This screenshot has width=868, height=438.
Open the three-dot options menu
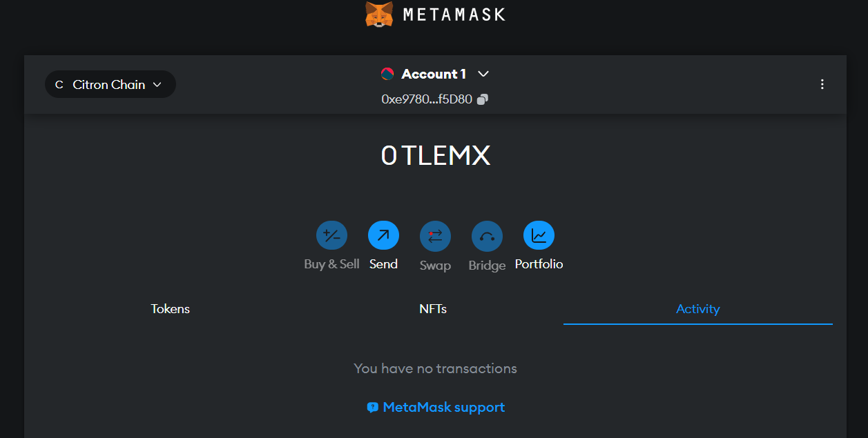coord(822,84)
